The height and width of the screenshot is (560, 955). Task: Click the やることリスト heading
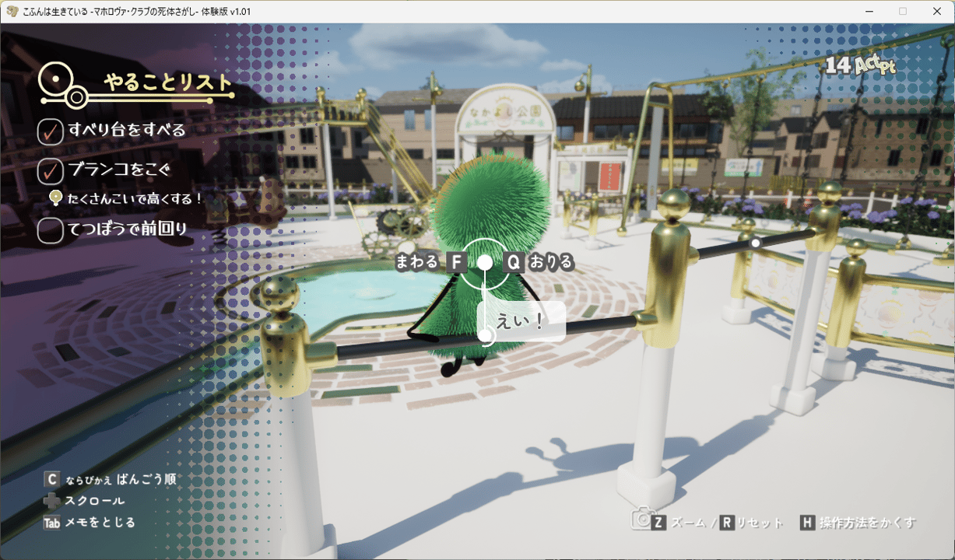(x=168, y=82)
